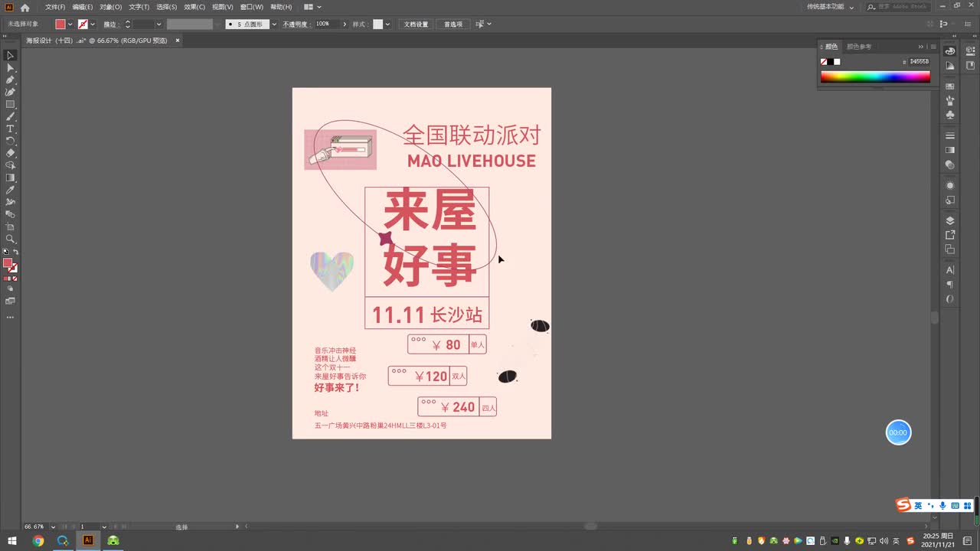Open Edit Toolbar three-dots button
980x551 pixels.
[x=10, y=317]
